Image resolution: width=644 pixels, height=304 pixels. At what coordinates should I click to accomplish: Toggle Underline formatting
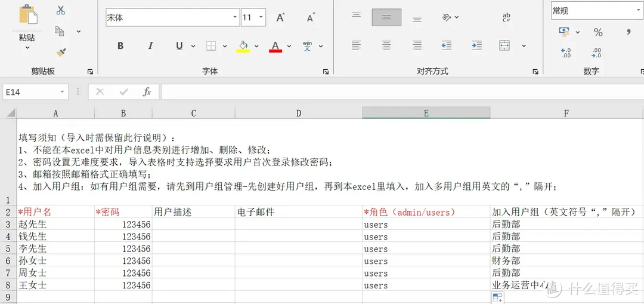point(179,45)
